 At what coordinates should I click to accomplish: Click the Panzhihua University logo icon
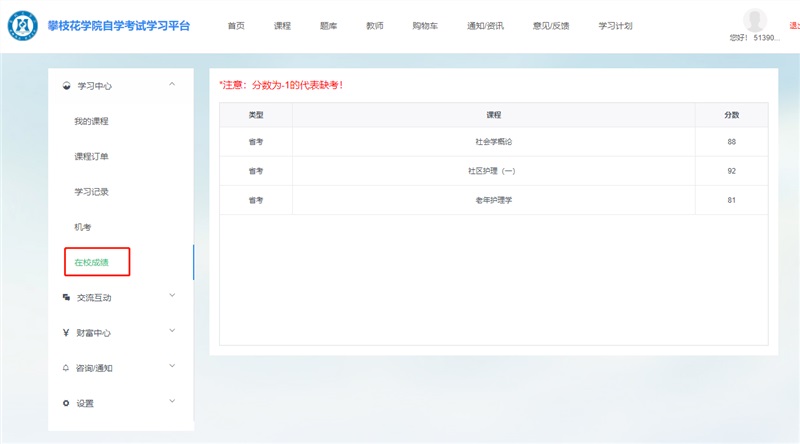(22, 26)
